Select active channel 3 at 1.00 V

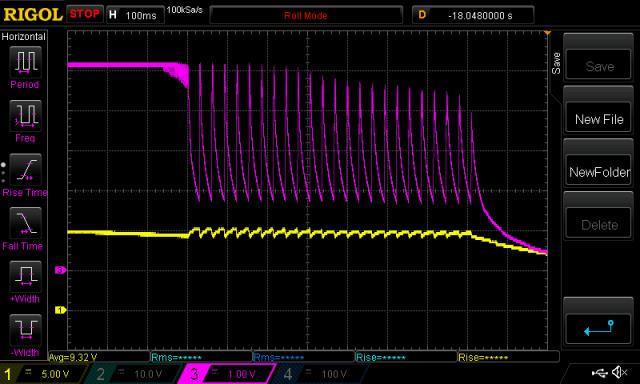pyautogui.click(x=227, y=374)
